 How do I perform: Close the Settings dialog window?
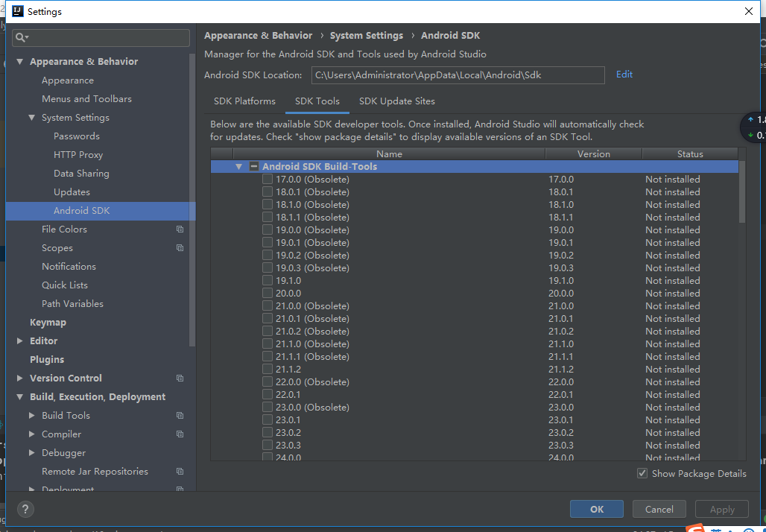pos(748,11)
